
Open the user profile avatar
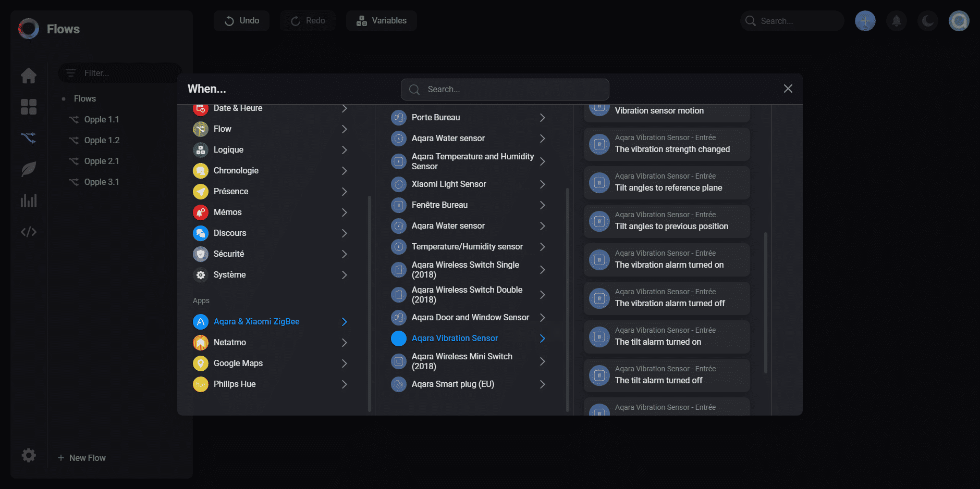(959, 21)
